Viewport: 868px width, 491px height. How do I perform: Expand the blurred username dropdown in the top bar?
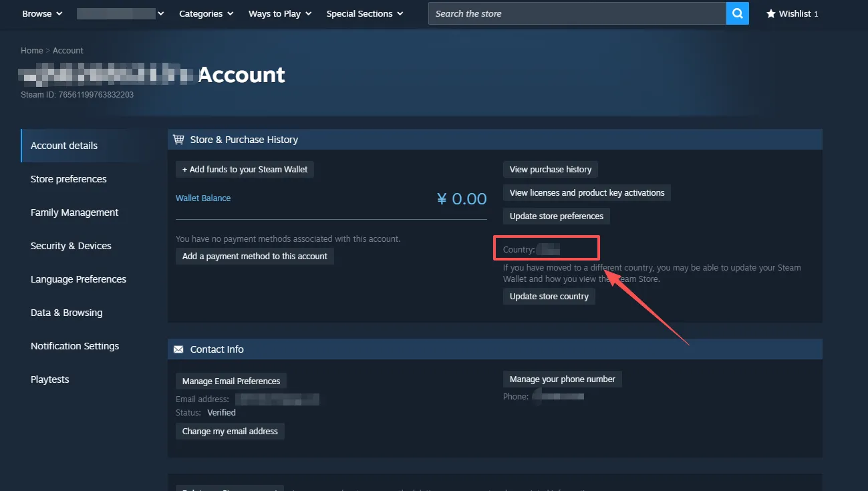[120, 13]
